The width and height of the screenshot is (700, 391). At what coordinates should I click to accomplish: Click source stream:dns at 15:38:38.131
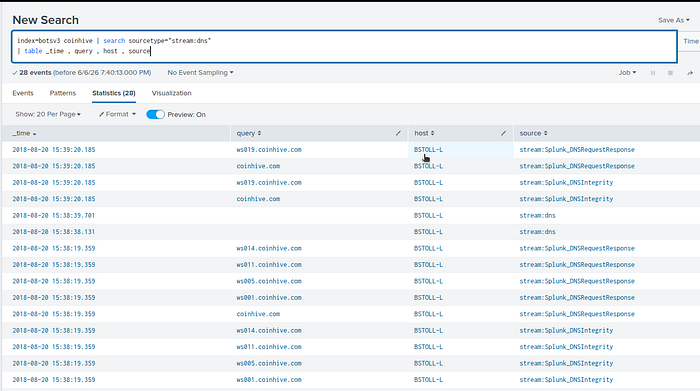click(538, 232)
